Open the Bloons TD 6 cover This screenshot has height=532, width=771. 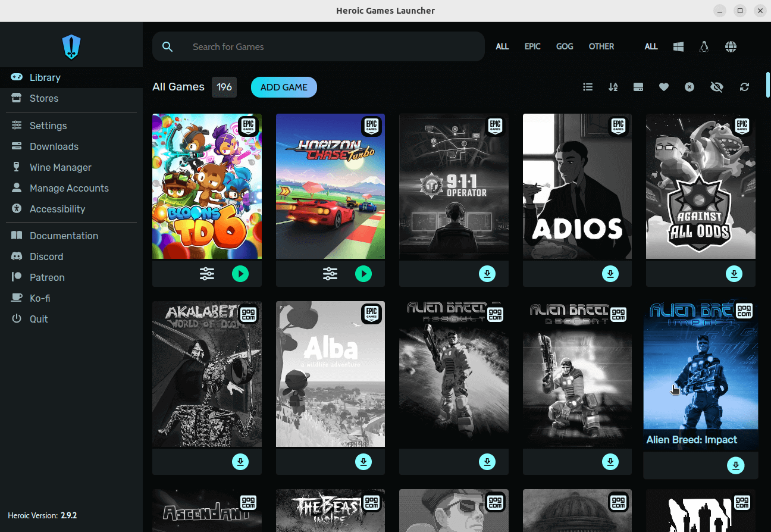click(207, 186)
